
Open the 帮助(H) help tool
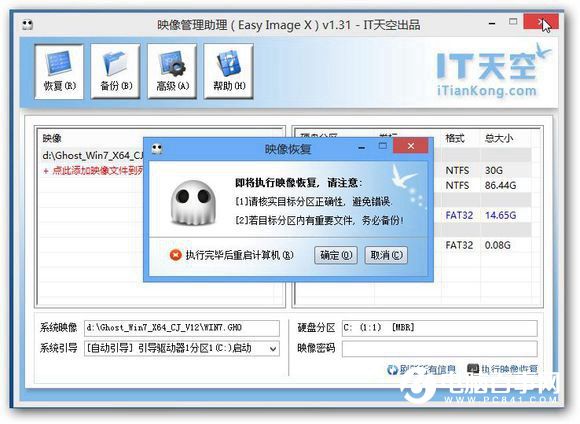coord(229,71)
